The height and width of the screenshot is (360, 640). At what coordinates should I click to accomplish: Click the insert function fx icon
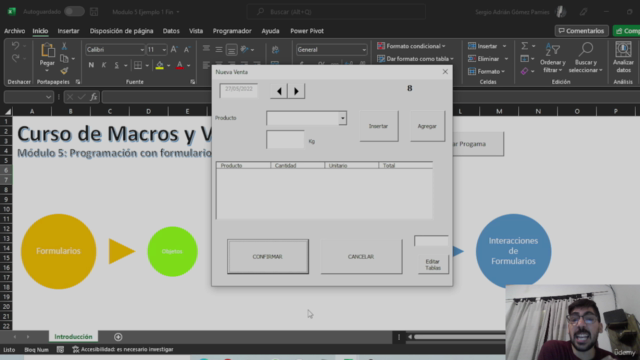click(x=93, y=97)
